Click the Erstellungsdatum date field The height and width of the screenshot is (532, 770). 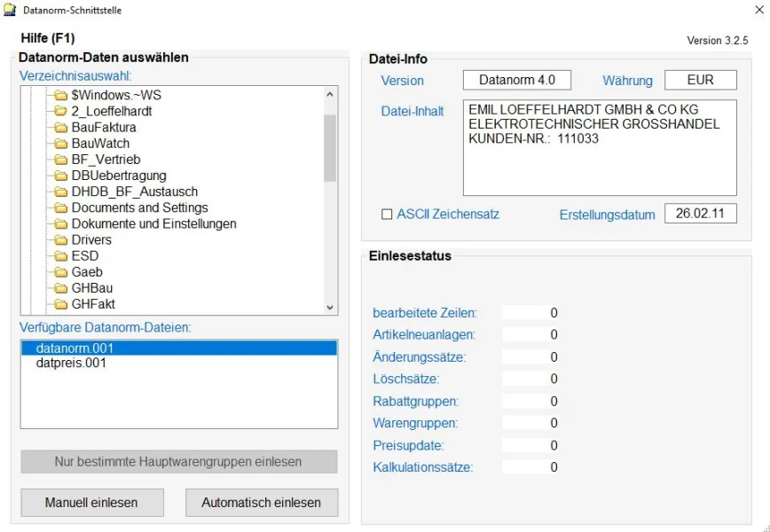point(700,215)
